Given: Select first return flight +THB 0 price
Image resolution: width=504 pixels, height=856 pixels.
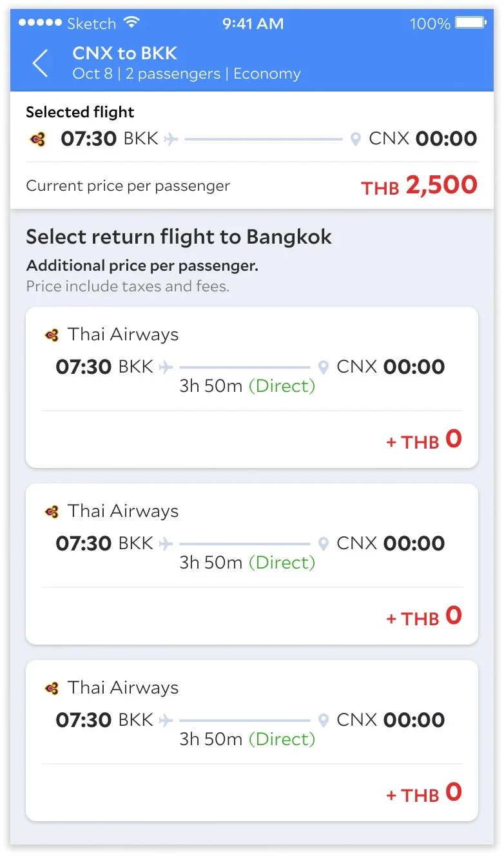Looking at the screenshot, I should click(x=424, y=440).
